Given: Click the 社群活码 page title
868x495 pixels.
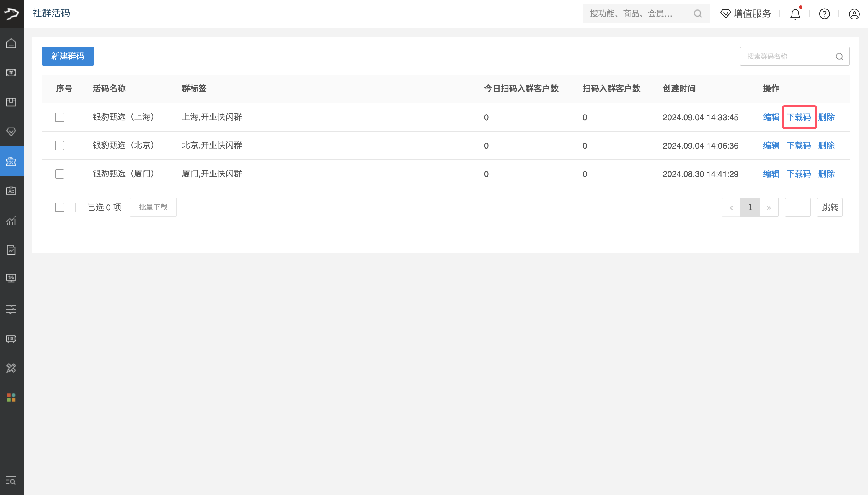Looking at the screenshot, I should click(x=51, y=13).
